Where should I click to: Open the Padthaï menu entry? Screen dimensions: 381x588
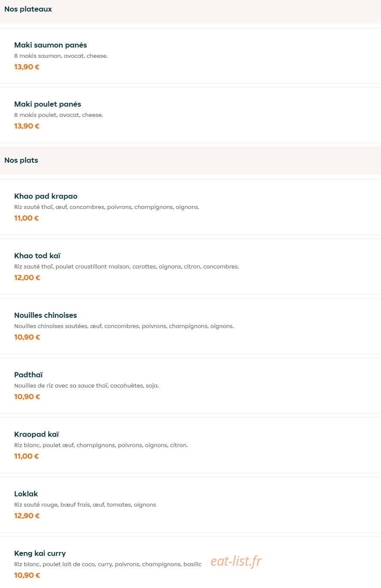(x=190, y=385)
